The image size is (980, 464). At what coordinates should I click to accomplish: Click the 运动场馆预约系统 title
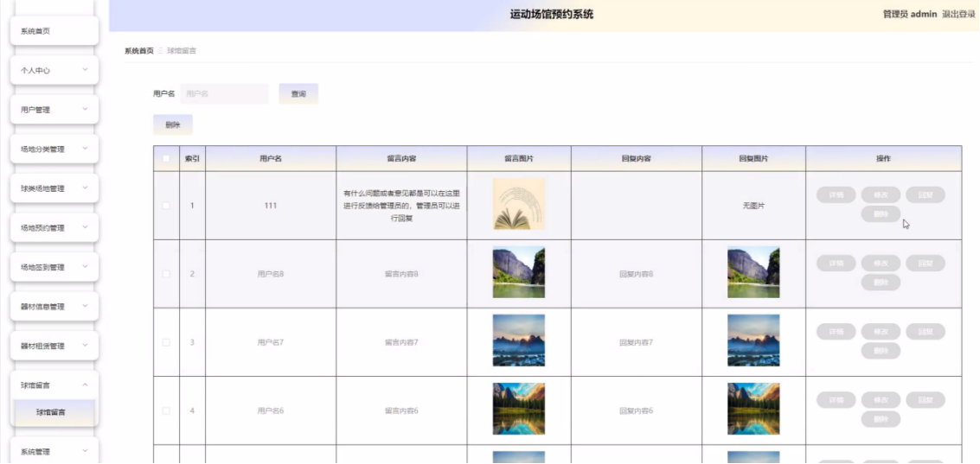[x=551, y=15]
